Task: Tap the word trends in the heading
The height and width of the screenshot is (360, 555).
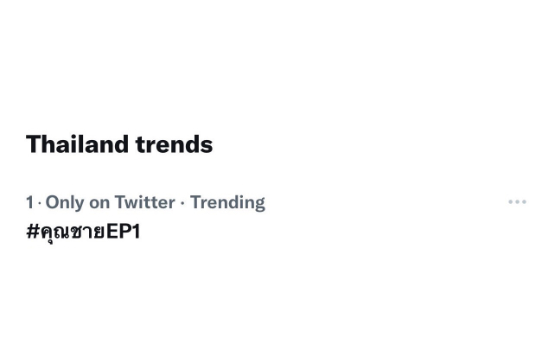Action: 174,145
